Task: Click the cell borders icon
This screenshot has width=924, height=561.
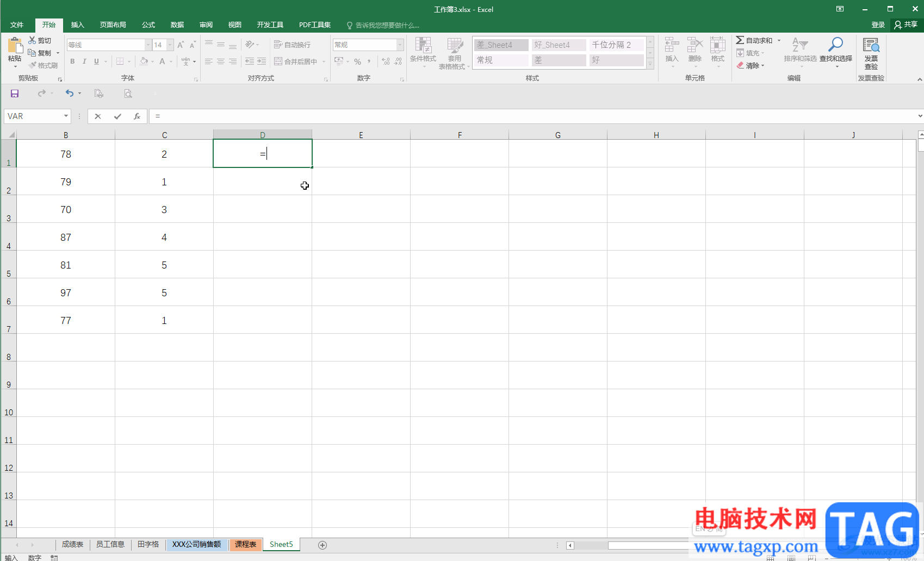Action: pyautogui.click(x=120, y=61)
